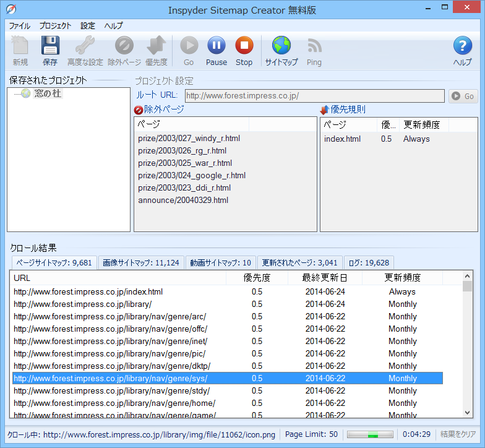
Task: Click the 除外ページ section red icon
Action: coord(139,110)
